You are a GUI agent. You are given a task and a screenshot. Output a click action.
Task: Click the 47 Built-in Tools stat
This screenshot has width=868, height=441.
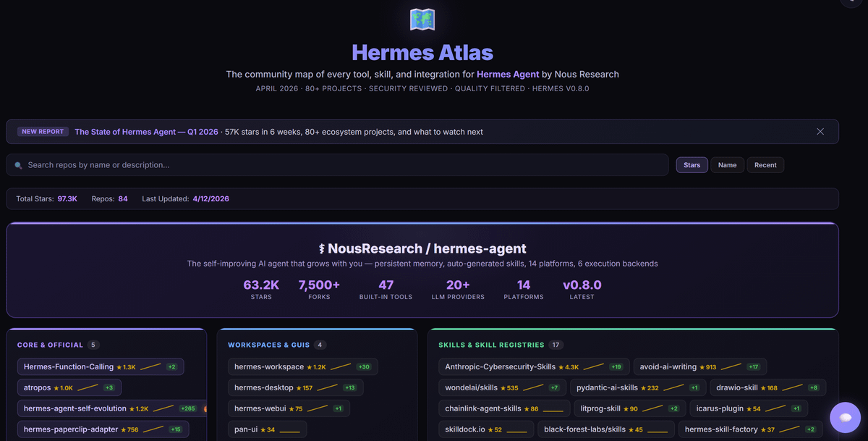pos(386,289)
